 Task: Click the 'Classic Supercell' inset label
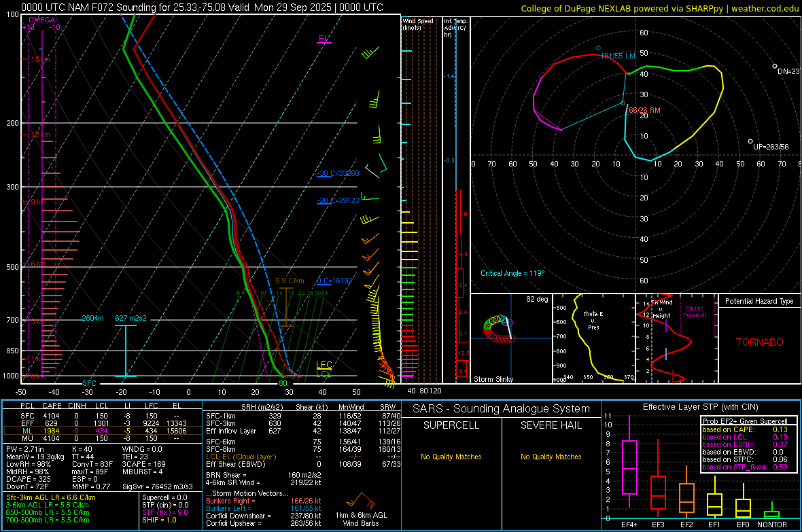coord(695,312)
